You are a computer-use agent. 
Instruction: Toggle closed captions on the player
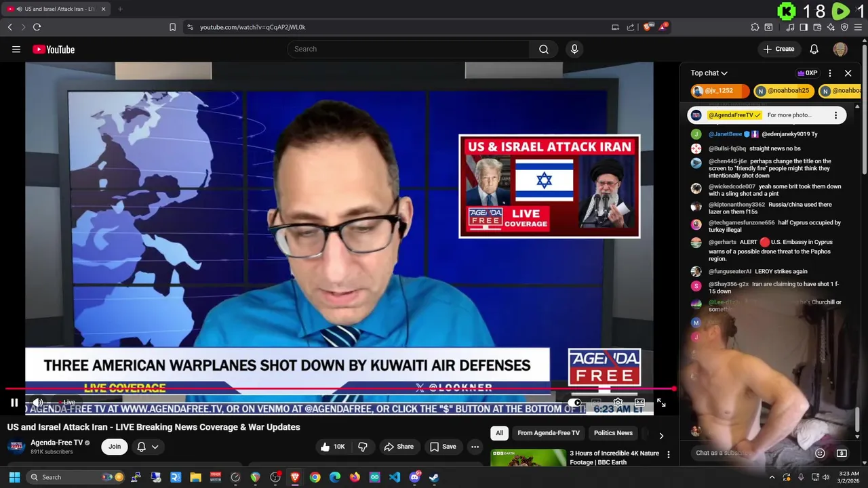596,403
